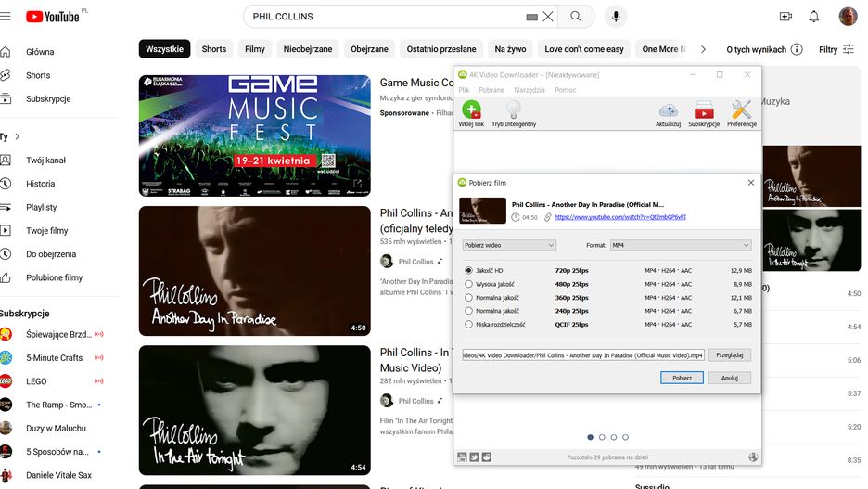The height and width of the screenshot is (489, 868).
Task: Click the YouTube search magnifier button
Action: click(576, 17)
